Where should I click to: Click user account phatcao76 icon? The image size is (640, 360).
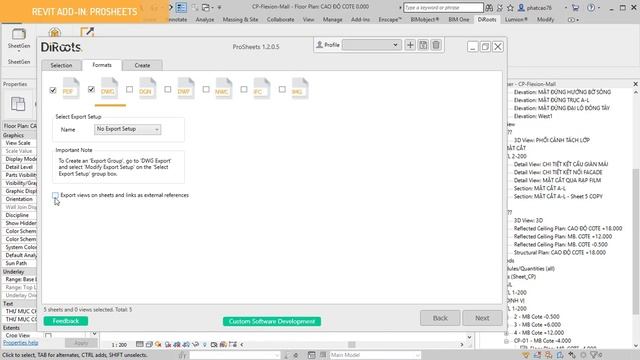(x=521, y=7)
